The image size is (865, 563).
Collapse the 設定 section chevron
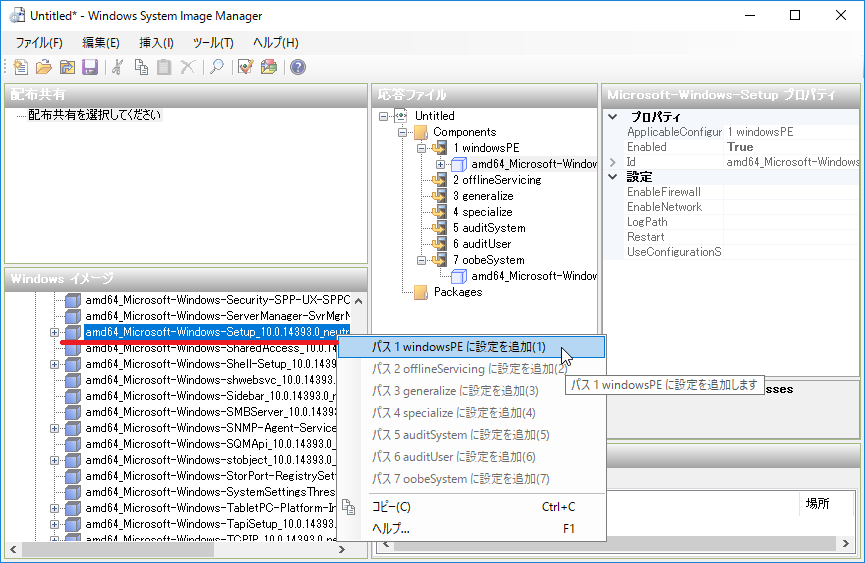(x=613, y=177)
